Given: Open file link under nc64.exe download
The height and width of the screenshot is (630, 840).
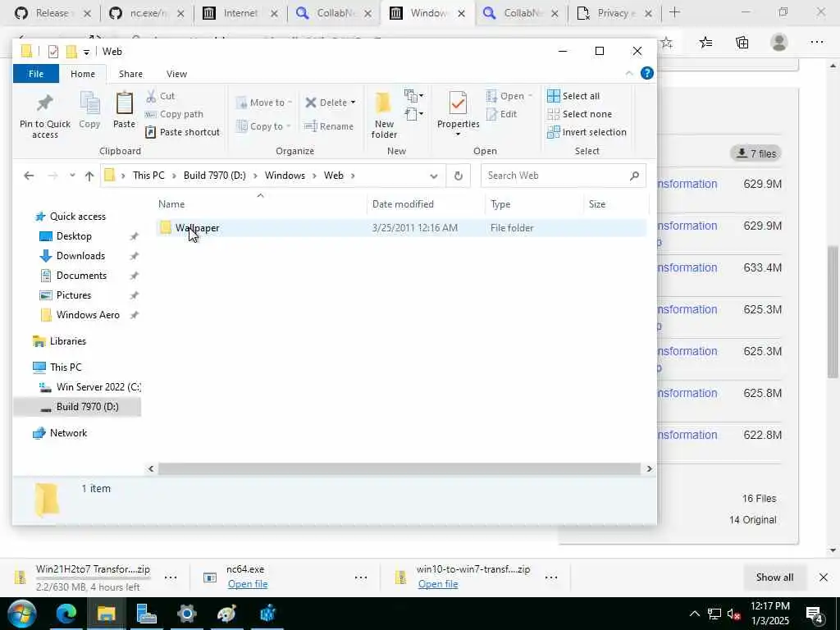Looking at the screenshot, I should (x=248, y=584).
